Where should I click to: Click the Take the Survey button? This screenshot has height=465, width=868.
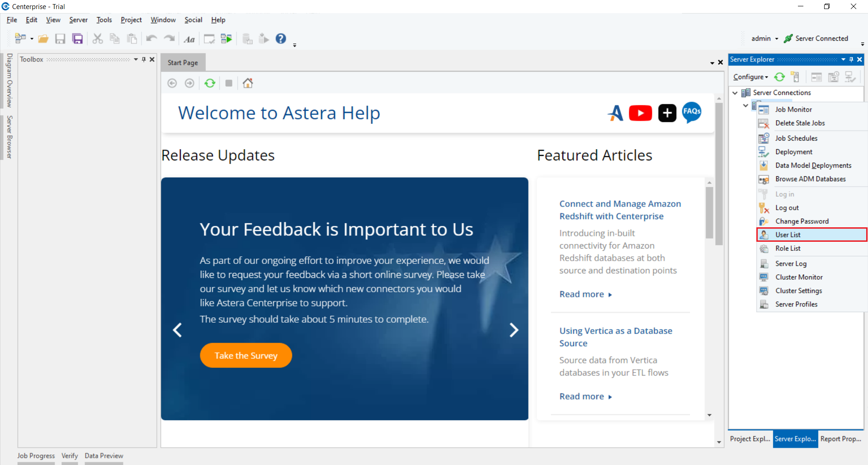coord(246,356)
